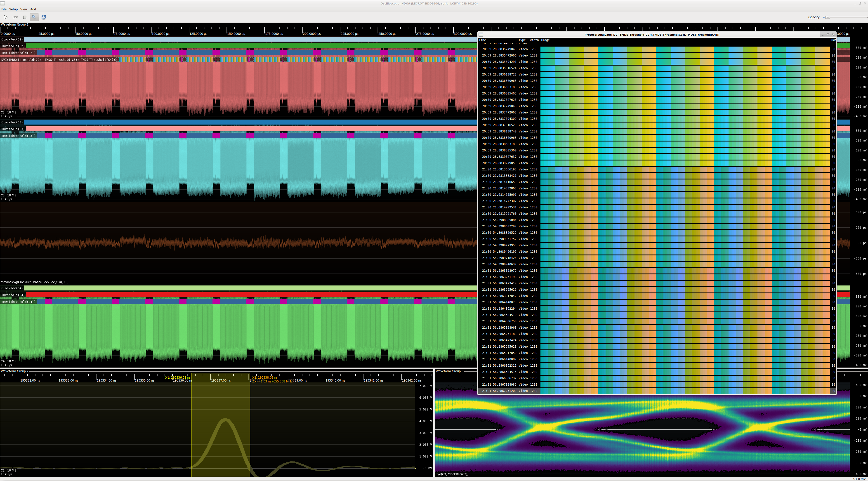Click the Waveform Group 1 title
Image resolution: width=868 pixels, height=481 pixels.
point(14,25)
